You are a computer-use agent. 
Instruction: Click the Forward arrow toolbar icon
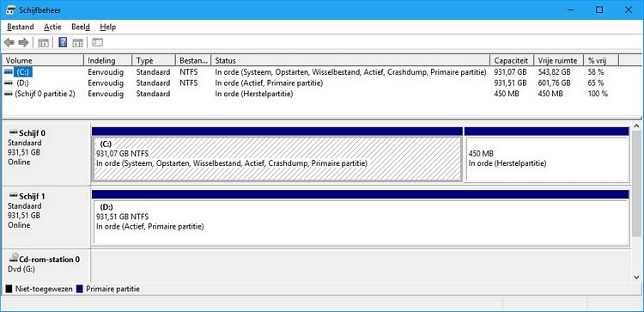click(23, 42)
